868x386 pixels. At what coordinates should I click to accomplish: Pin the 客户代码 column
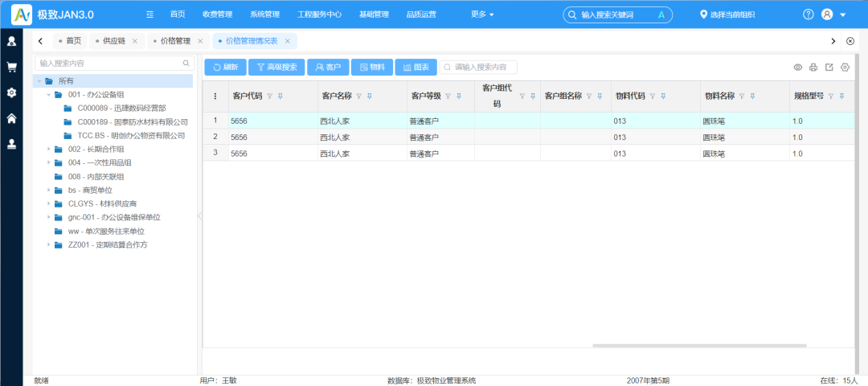tap(280, 96)
